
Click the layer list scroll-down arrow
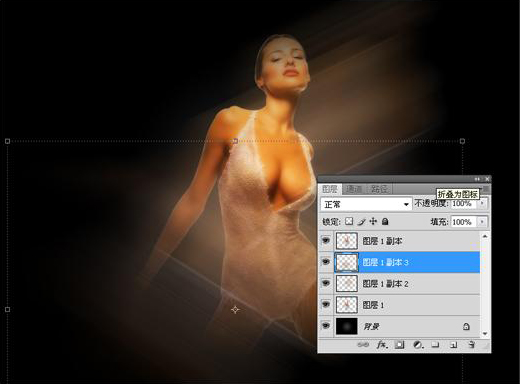[x=485, y=333]
